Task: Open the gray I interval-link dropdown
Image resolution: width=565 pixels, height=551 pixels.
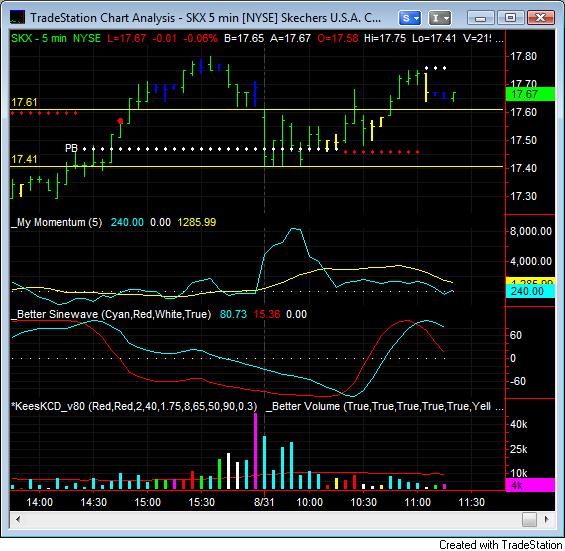Action: point(440,18)
